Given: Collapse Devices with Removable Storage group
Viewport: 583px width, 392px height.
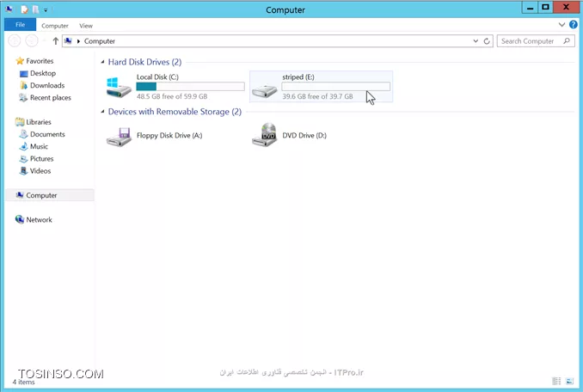Looking at the screenshot, I should click(102, 112).
